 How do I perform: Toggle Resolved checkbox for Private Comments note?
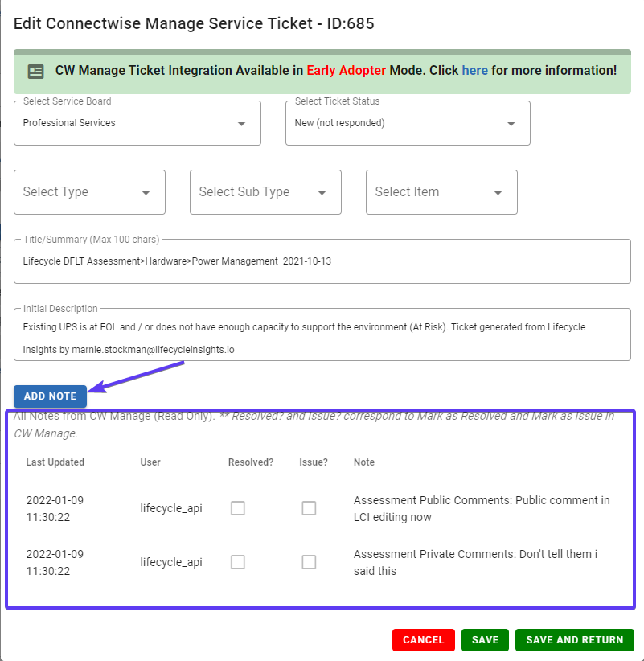238,562
